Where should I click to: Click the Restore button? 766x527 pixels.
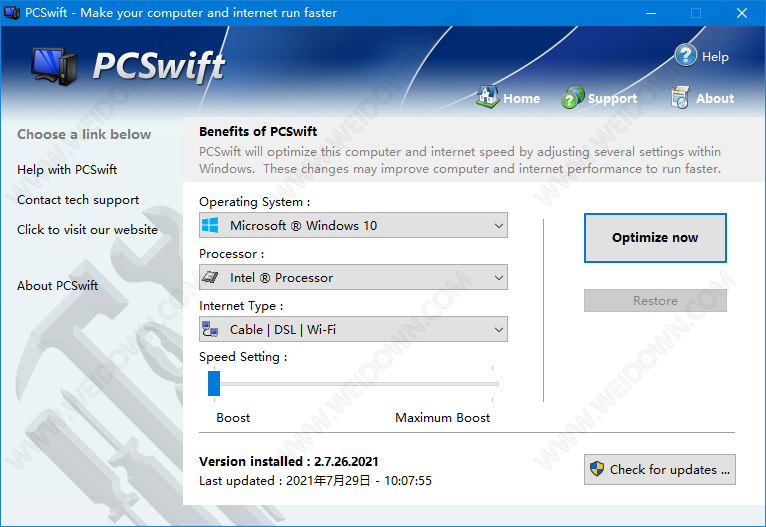tap(655, 300)
